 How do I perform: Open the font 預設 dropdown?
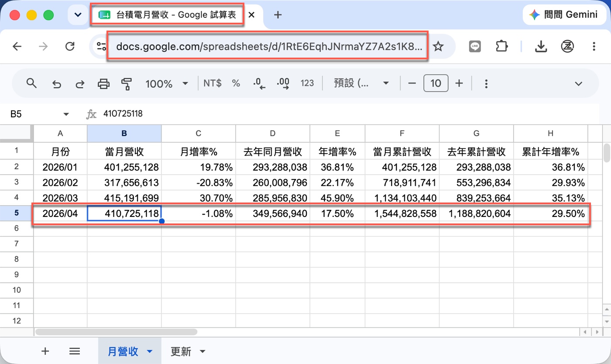[361, 83]
